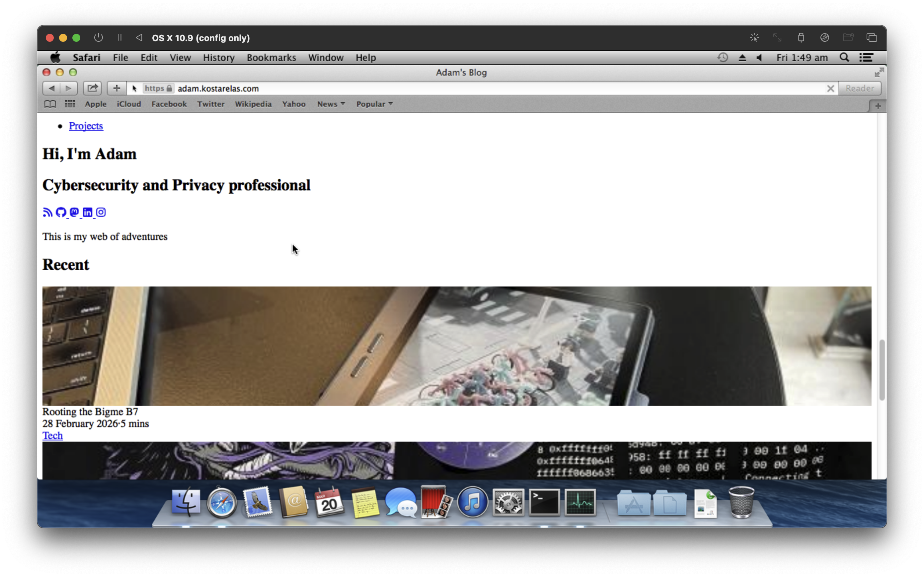Follow the Projects link
The image size is (924, 577).
86,126
